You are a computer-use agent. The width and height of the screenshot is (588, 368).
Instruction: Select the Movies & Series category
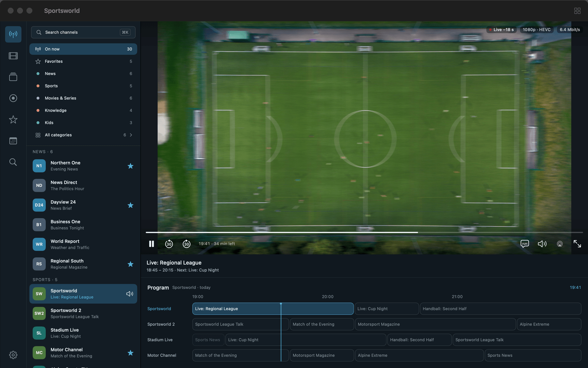pyautogui.click(x=83, y=98)
